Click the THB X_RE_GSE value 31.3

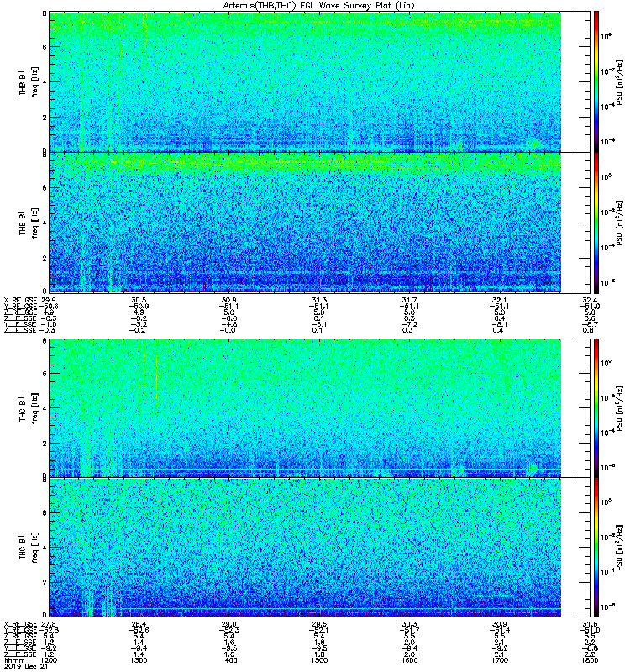319,300
